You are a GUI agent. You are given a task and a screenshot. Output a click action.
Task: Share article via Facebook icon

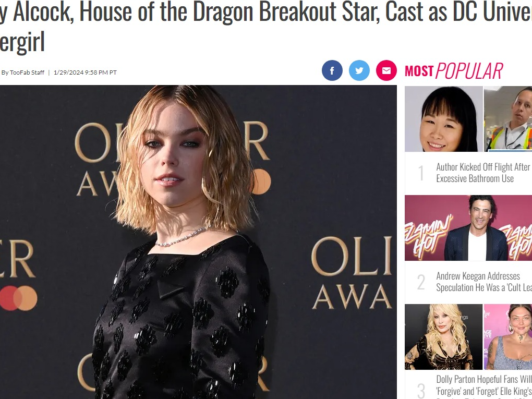click(332, 70)
